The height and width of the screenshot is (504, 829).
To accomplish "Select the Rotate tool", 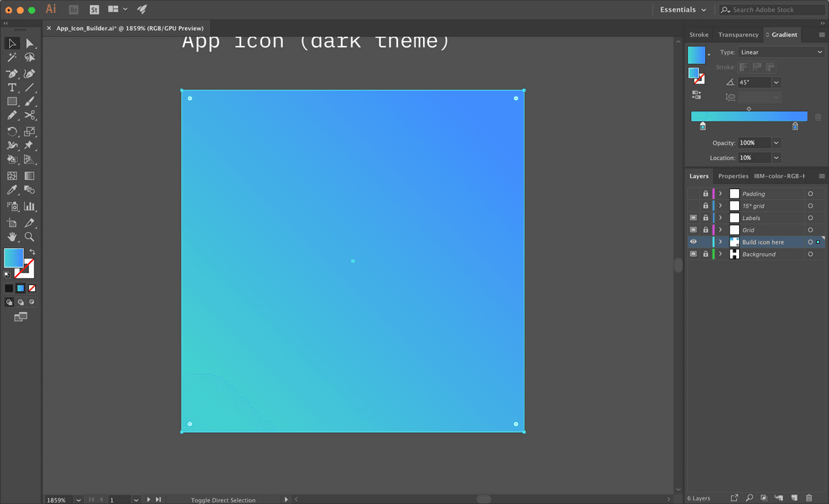I will click(12, 131).
